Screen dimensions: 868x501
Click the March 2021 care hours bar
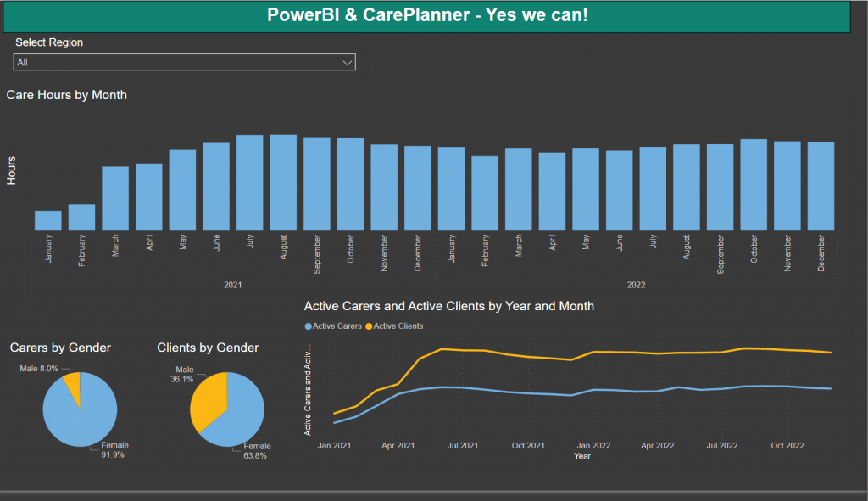(115, 198)
